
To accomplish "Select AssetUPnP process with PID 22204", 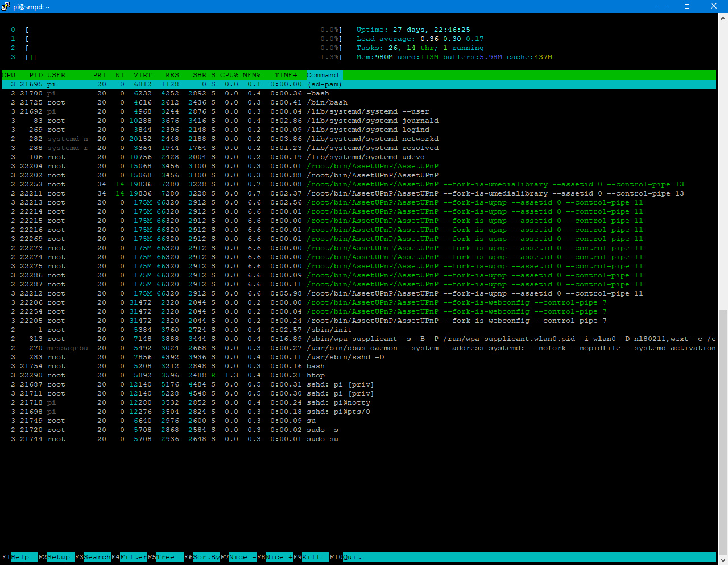I will click(x=359, y=166).
